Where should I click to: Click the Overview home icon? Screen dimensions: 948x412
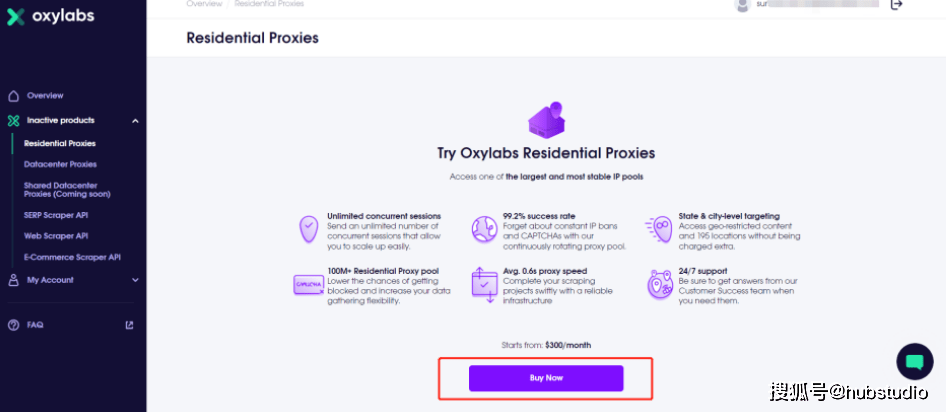click(x=13, y=96)
